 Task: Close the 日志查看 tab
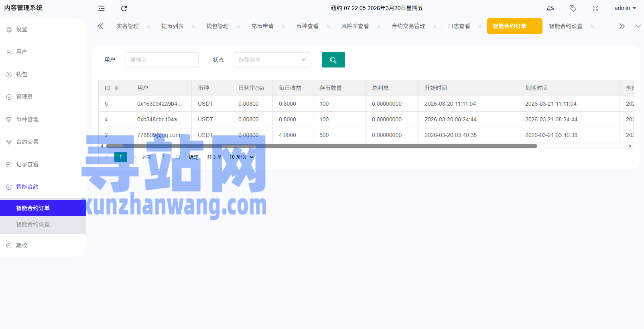click(480, 27)
